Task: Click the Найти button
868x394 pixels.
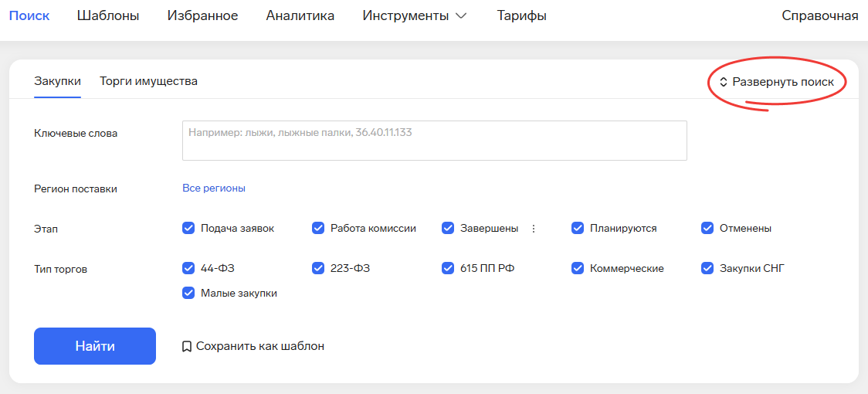Action: tap(95, 346)
